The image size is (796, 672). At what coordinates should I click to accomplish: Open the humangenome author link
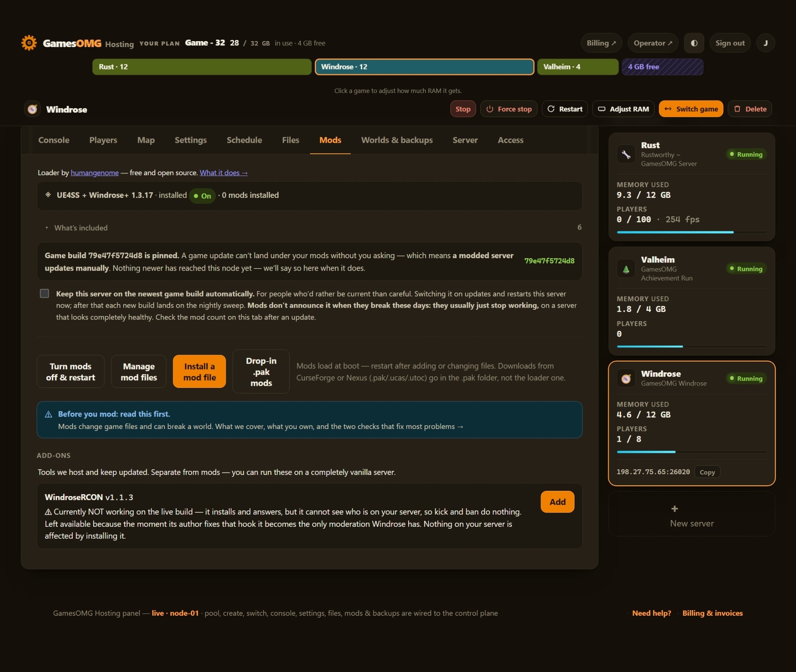tap(95, 173)
